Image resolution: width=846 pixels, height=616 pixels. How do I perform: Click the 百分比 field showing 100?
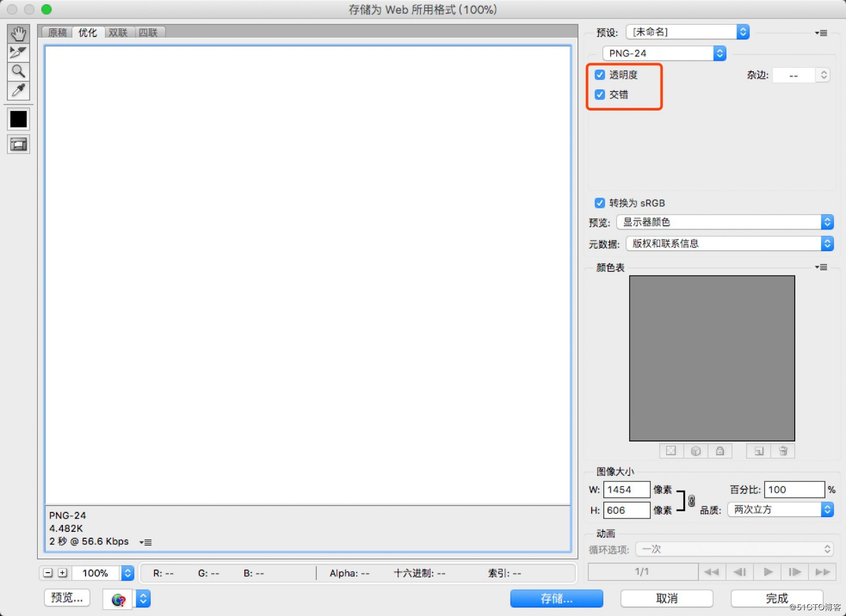tap(794, 490)
